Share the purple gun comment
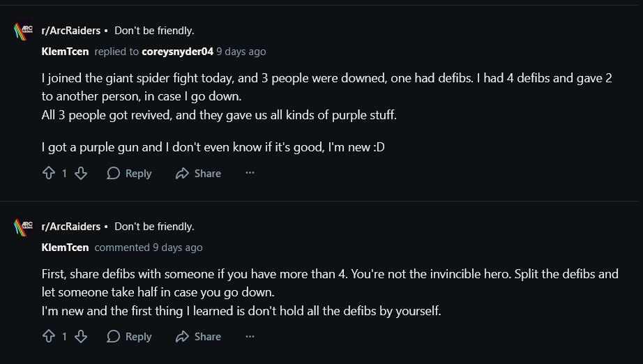The width and height of the screenshot is (643, 364). click(x=199, y=174)
